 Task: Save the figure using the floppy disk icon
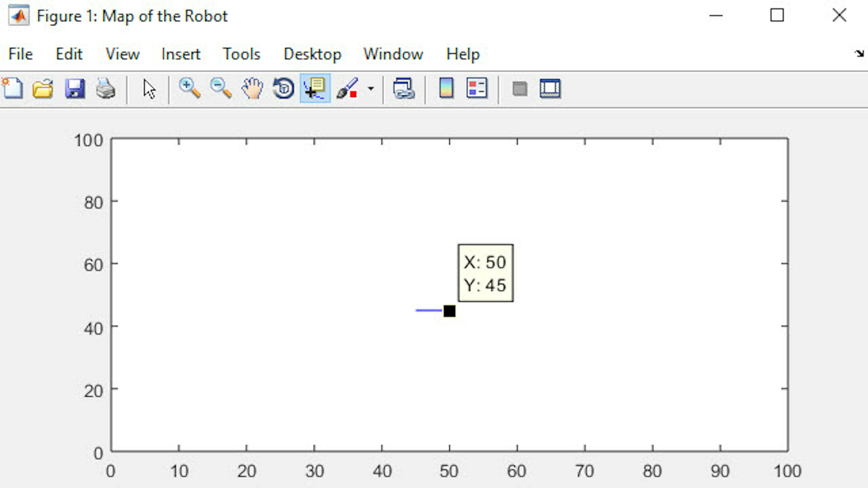pyautogui.click(x=75, y=89)
